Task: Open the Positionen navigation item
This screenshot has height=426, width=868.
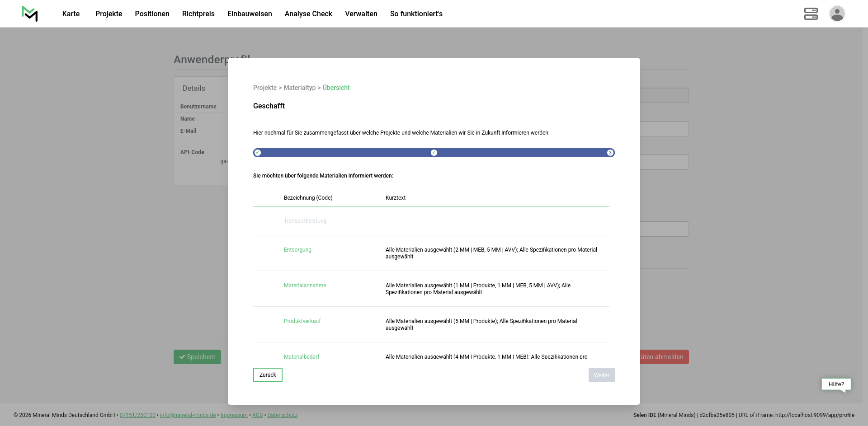Action: [152, 14]
